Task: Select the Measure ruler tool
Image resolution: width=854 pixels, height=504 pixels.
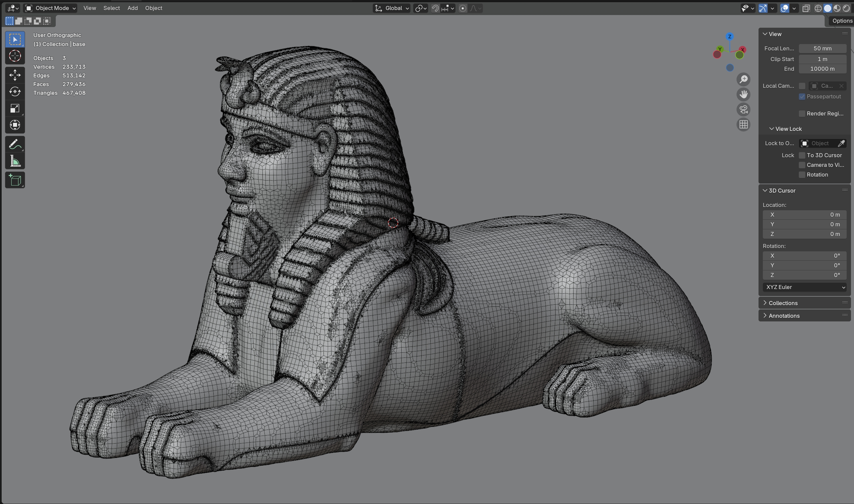Action: coord(15,161)
